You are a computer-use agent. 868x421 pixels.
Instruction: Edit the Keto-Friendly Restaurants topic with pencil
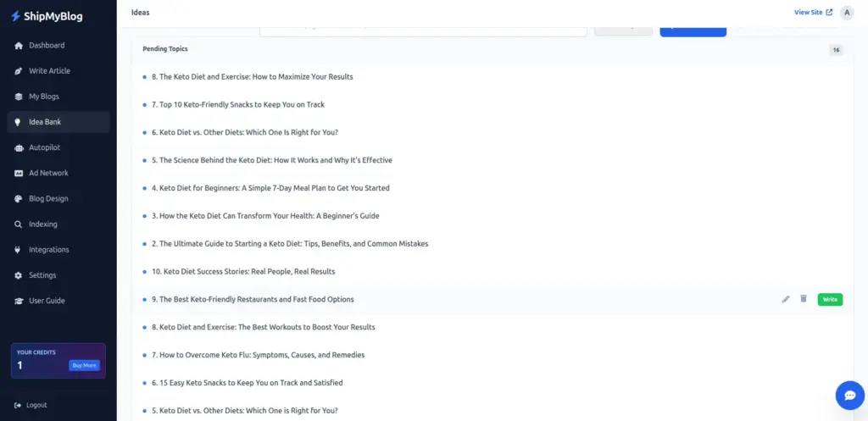(786, 299)
